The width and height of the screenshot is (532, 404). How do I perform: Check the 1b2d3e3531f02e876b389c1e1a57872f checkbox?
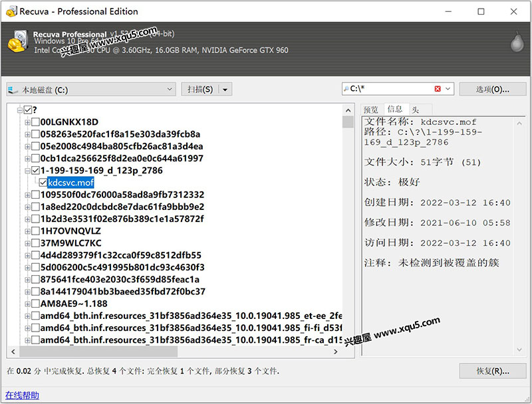(x=35, y=219)
